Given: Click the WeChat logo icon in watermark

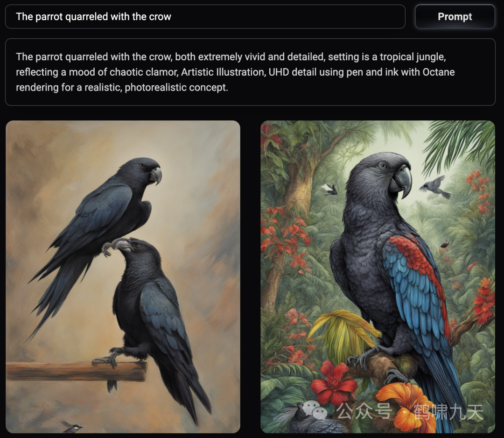Looking at the screenshot, I should click(x=315, y=410).
